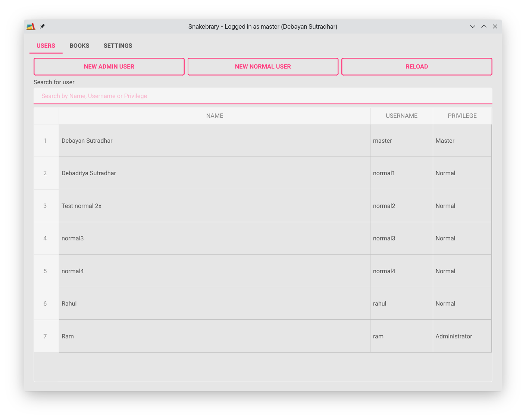Click the Snakebrary app icon in title bar
This screenshot has height=420, width=526.
point(31,26)
